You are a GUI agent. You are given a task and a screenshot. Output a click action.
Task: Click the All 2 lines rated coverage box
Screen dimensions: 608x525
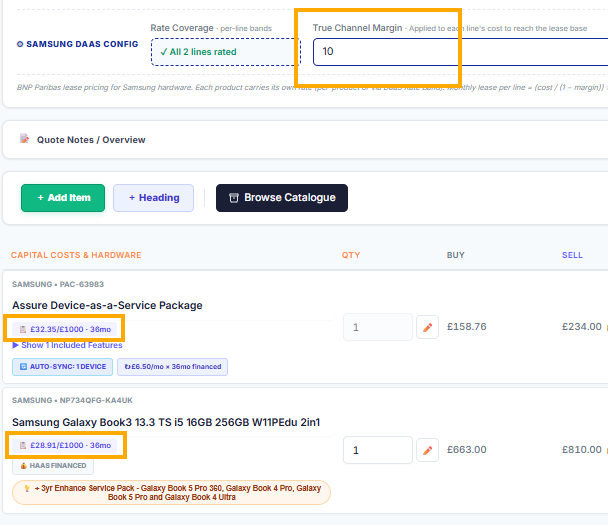click(226, 52)
